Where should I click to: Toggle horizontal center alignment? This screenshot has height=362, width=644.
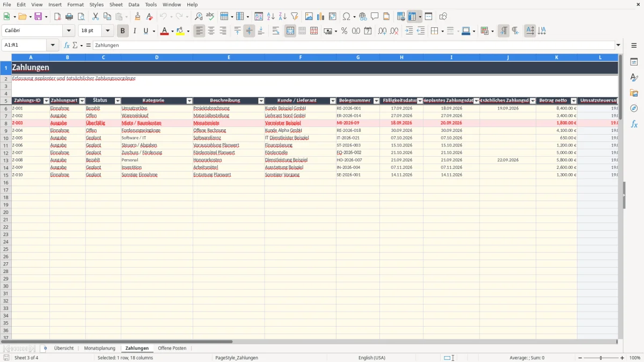(211, 31)
